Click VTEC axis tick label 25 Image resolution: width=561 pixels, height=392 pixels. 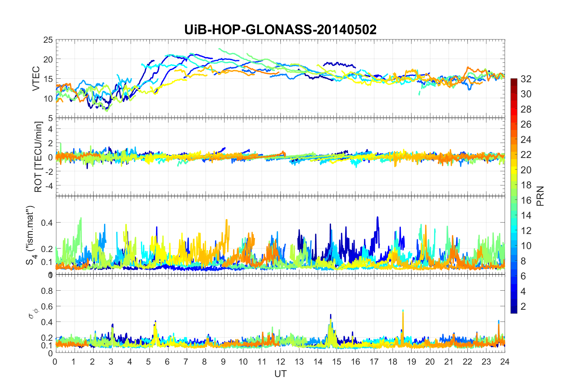click(x=48, y=40)
